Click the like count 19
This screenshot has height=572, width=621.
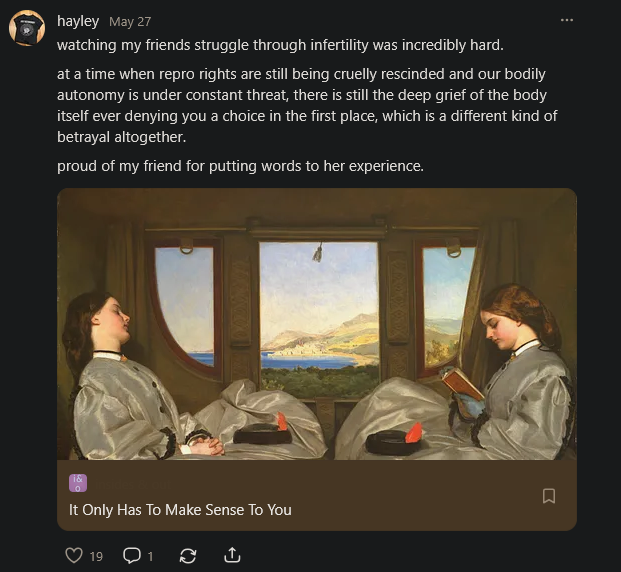pos(96,556)
